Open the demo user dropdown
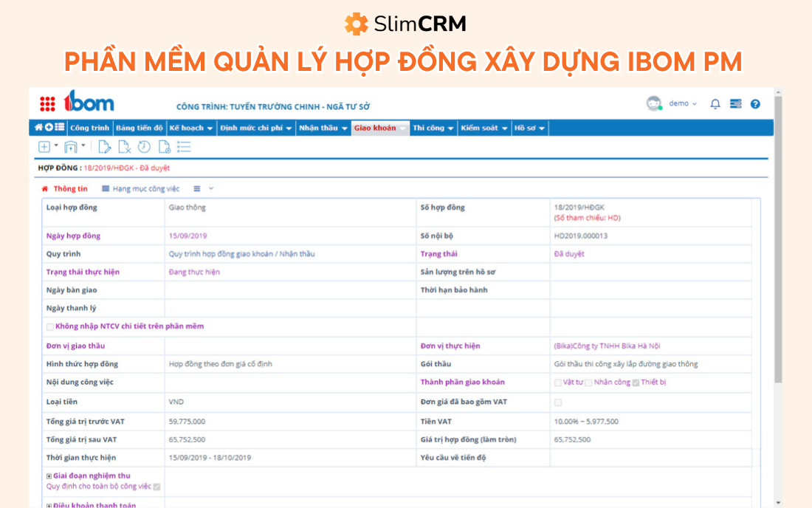 point(682,103)
